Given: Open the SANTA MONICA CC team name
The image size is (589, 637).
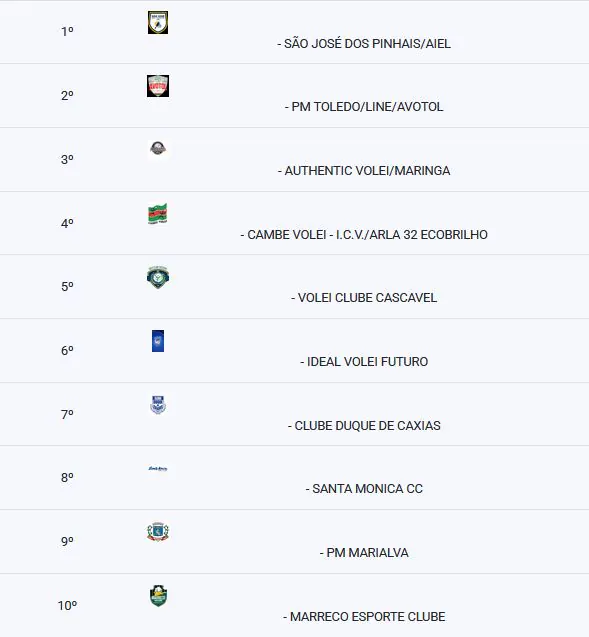Looking at the screenshot, I should click(364, 489).
